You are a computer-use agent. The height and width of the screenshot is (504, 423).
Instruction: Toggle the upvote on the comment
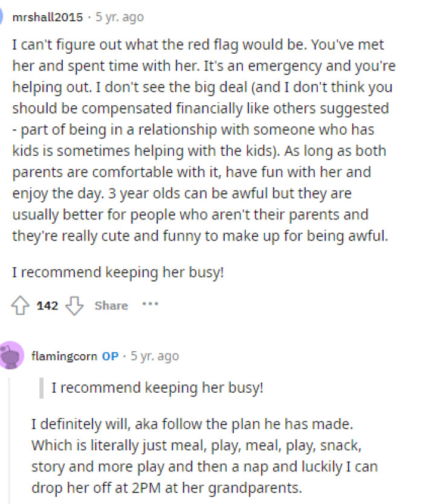[x=19, y=305]
